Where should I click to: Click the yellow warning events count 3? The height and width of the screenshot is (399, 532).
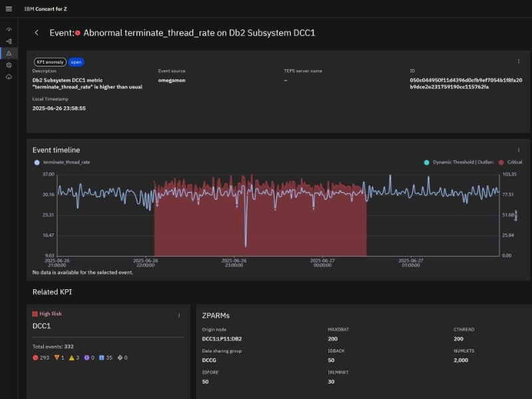click(74, 358)
